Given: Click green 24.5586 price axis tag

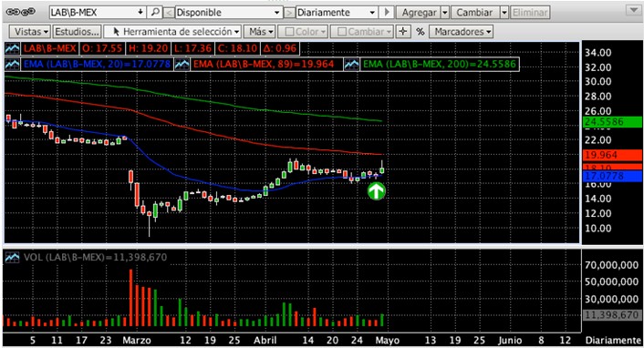Looking at the screenshot, I should (612, 122).
